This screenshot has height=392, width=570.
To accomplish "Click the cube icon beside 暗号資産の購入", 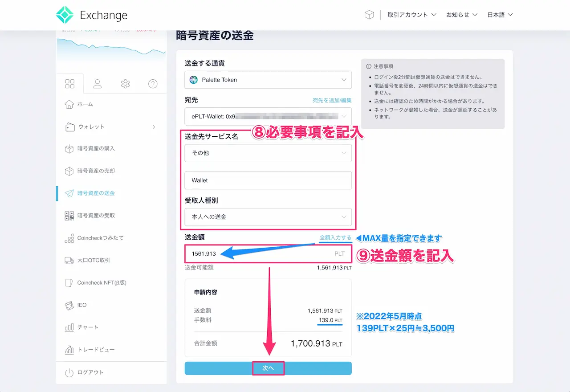I will coord(69,149).
